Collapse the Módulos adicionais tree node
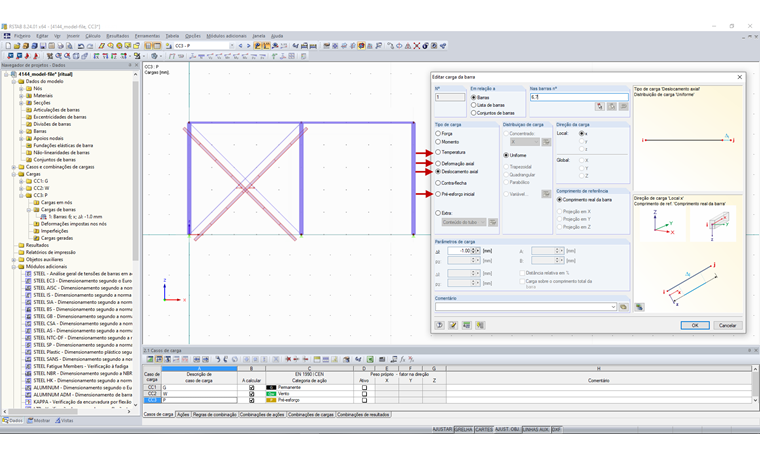 14,267
